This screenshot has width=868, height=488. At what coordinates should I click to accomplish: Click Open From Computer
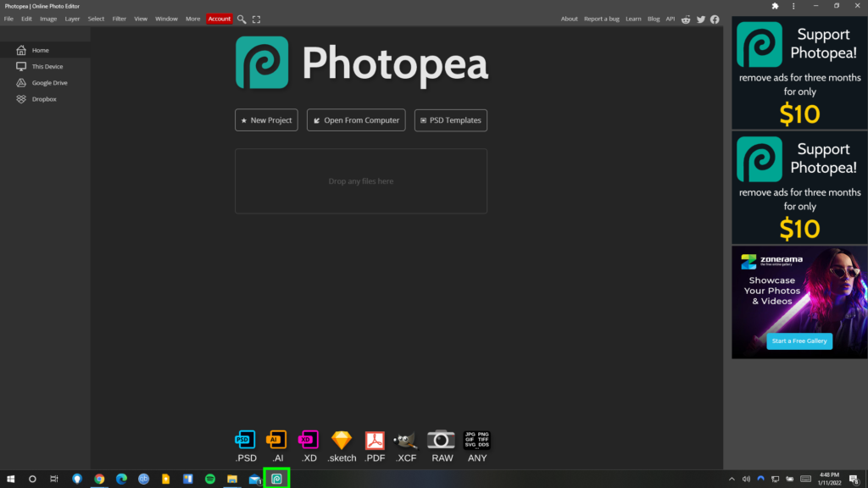click(355, 119)
